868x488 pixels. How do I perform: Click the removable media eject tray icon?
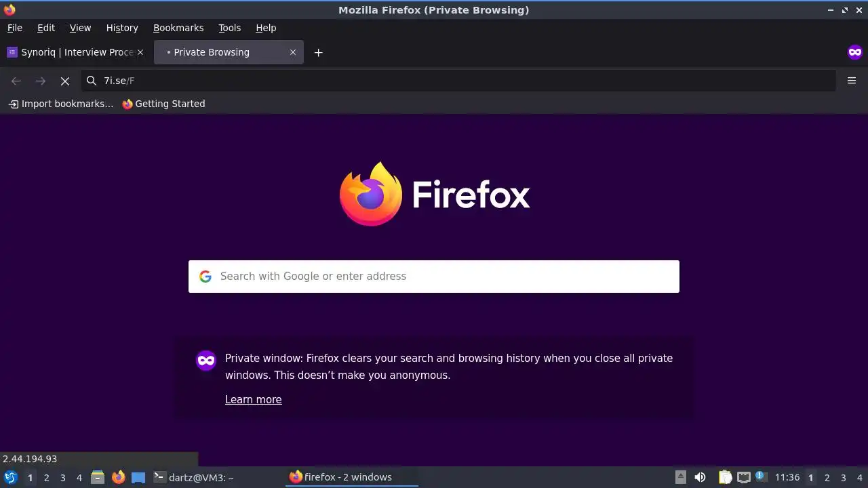click(681, 477)
